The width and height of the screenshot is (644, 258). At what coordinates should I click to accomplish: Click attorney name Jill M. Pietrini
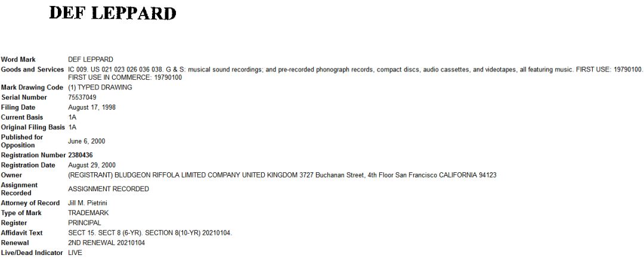88,203
